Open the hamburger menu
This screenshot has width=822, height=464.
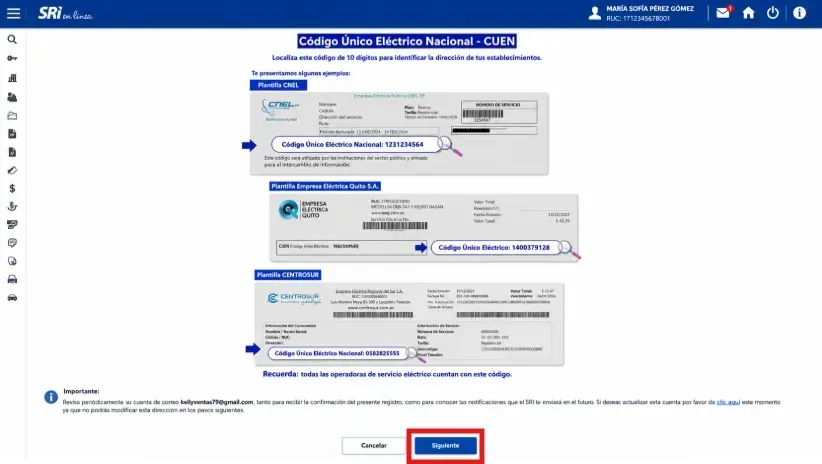14,13
